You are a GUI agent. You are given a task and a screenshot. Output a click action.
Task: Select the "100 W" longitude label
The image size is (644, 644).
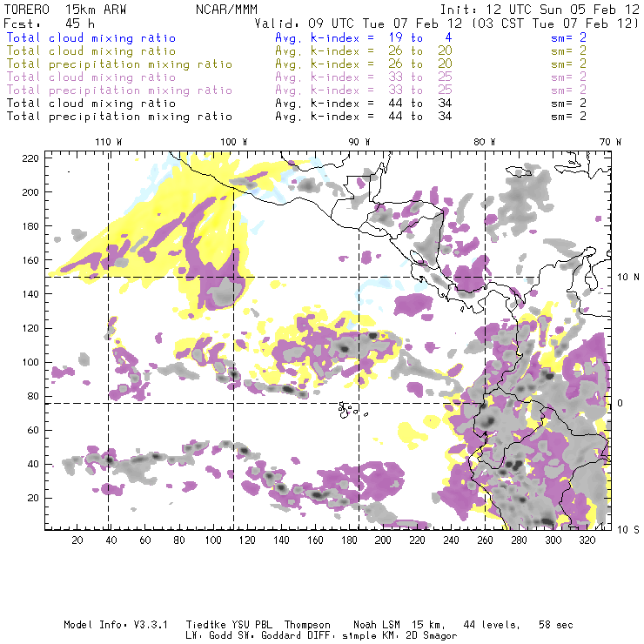click(x=234, y=142)
